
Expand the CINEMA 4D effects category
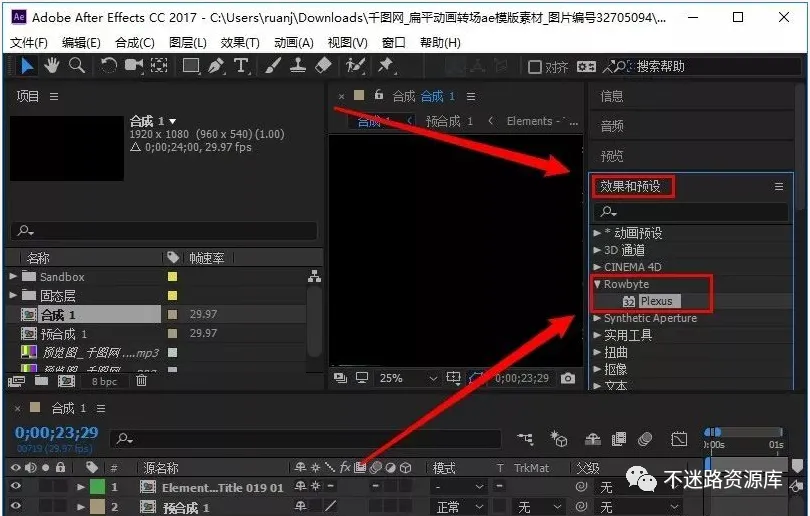[x=597, y=267]
